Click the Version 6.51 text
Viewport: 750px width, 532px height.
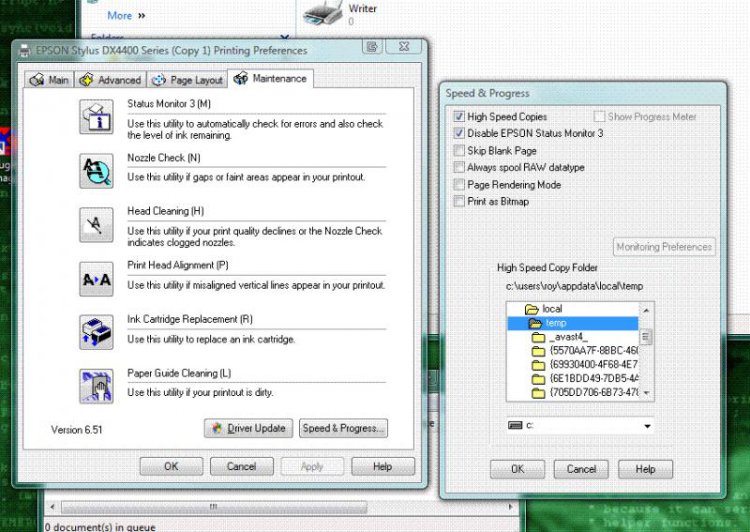[77, 430]
